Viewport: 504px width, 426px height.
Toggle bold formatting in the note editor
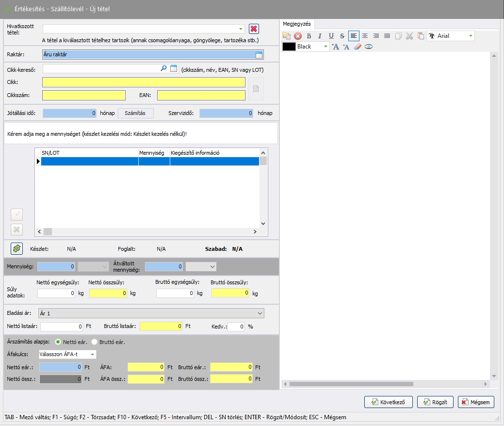pyautogui.click(x=309, y=36)
